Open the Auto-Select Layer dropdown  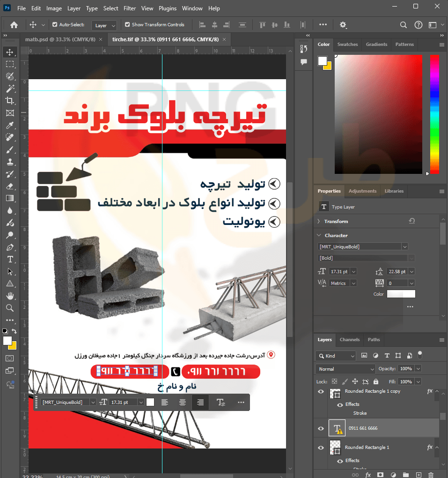pyautogui.click(x=104, y=25)
